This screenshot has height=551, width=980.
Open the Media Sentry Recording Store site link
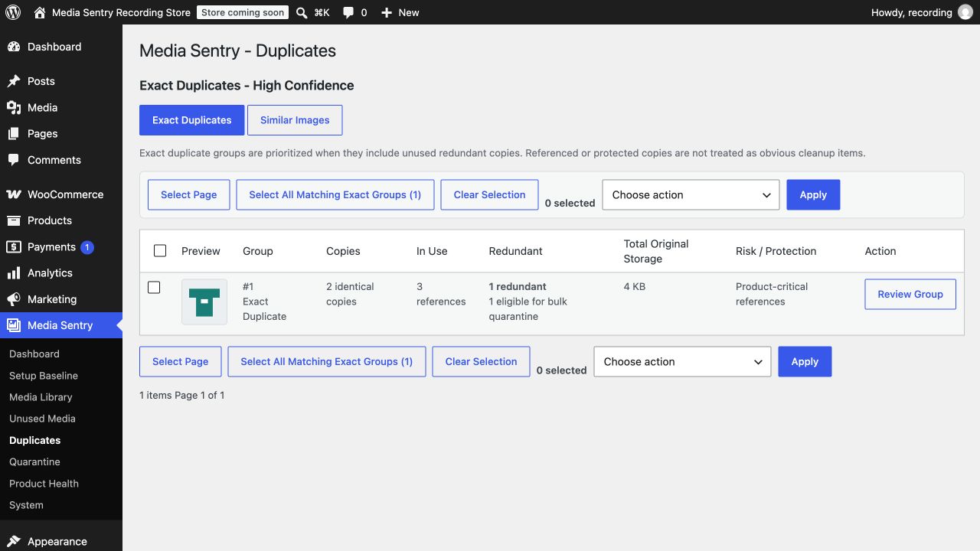click(121, 12)
